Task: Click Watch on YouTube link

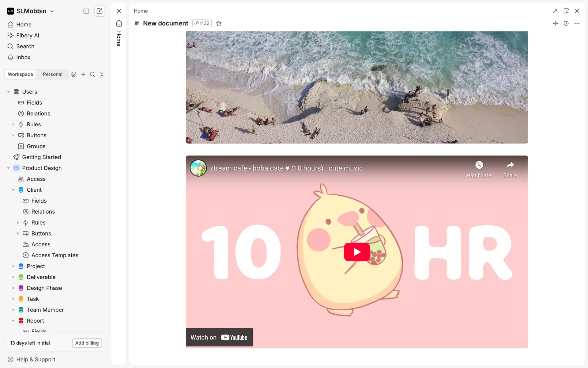Action: pyautogui.click(x=219, y=337)
